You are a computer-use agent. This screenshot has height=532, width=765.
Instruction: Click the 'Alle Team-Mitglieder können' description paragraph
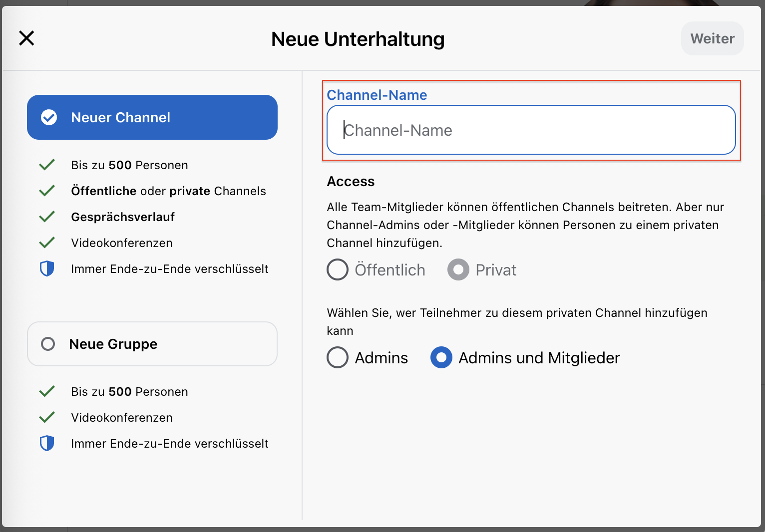(x=525, y=225)
